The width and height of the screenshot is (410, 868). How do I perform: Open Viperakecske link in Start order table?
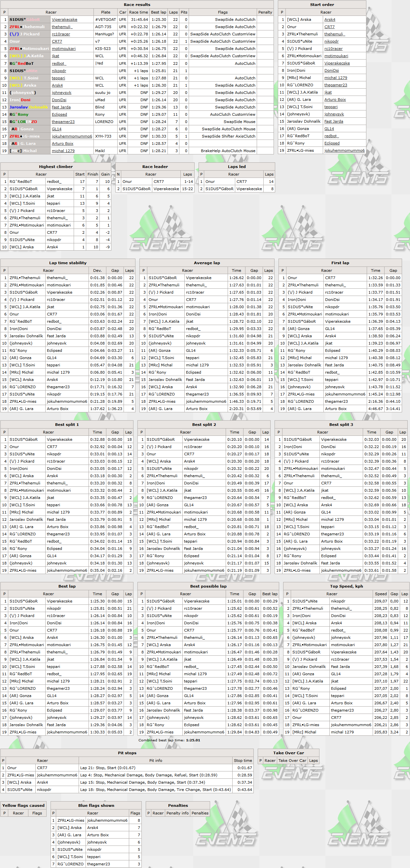pyautogui.click(x=337, y=63)
